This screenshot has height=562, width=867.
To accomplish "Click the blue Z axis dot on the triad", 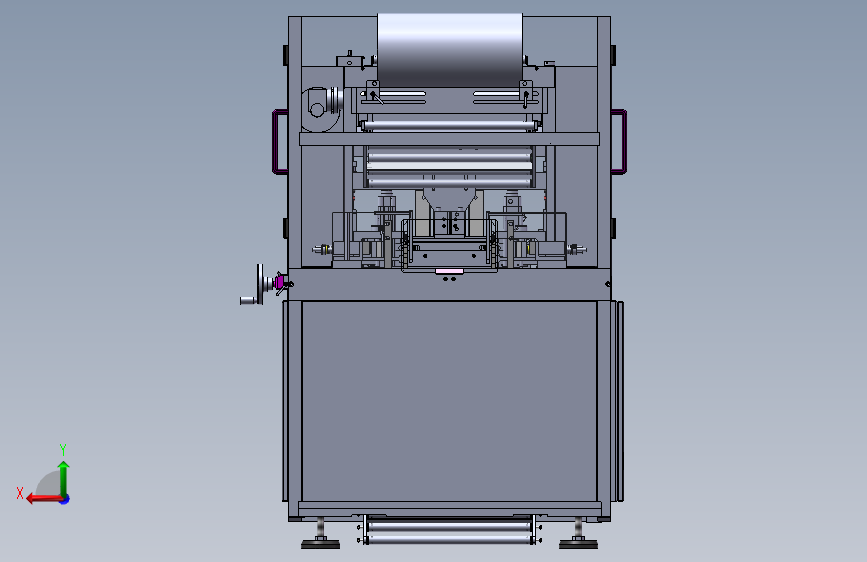I will pos(65,499).
